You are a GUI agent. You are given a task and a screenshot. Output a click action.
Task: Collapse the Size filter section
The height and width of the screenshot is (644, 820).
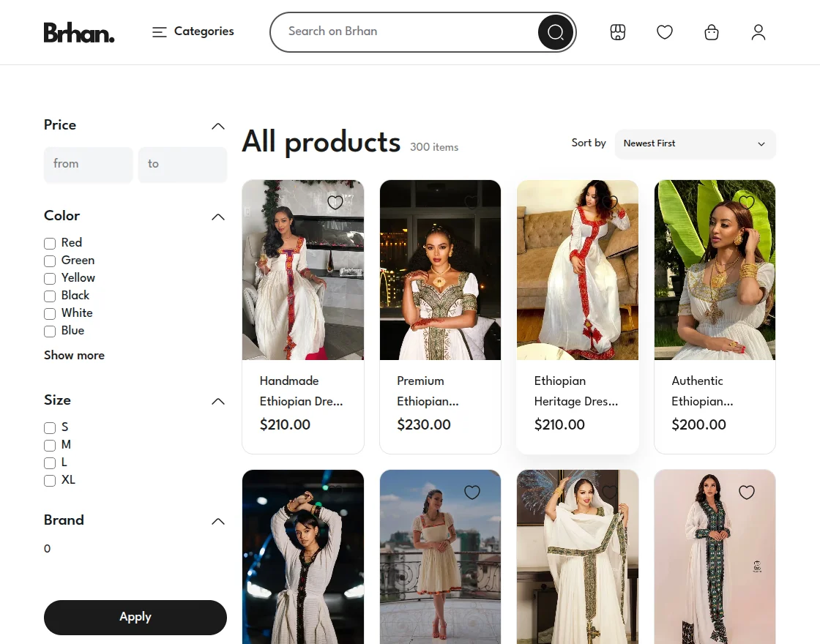(x=217, y=401)
